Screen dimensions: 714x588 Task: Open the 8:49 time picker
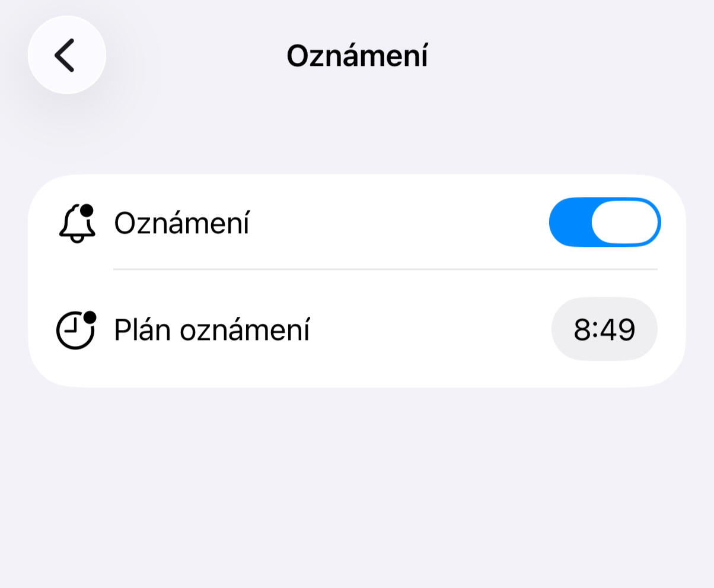[604, 329]
